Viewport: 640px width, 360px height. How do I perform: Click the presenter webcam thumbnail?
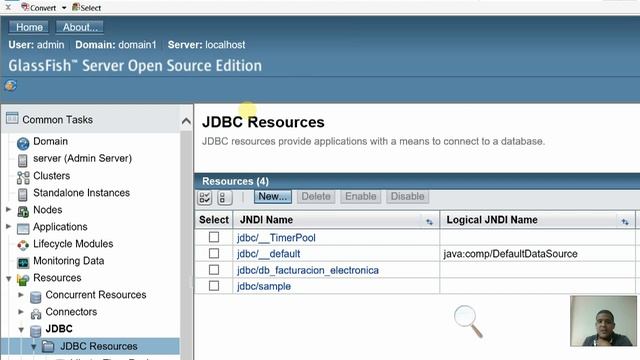pos(603,321)
